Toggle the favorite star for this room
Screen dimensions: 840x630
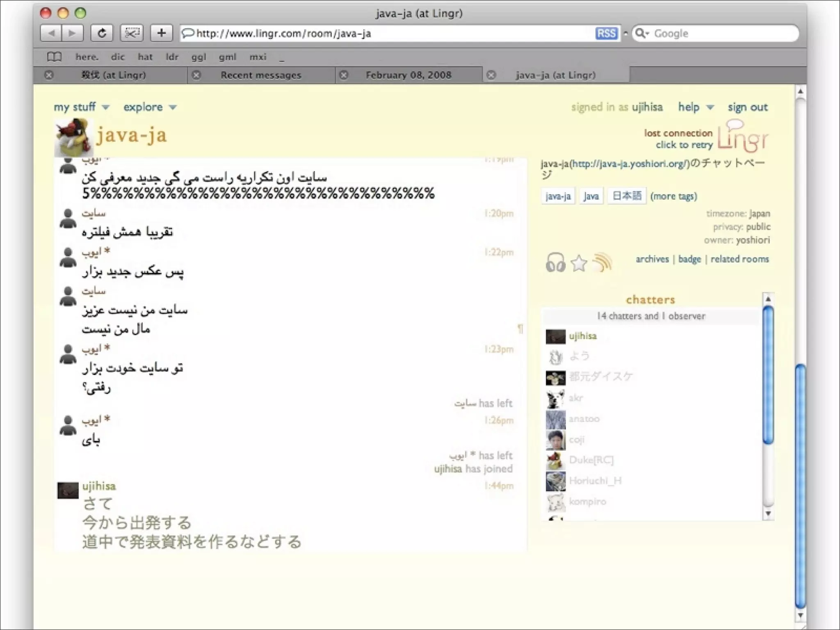[579, 263]
